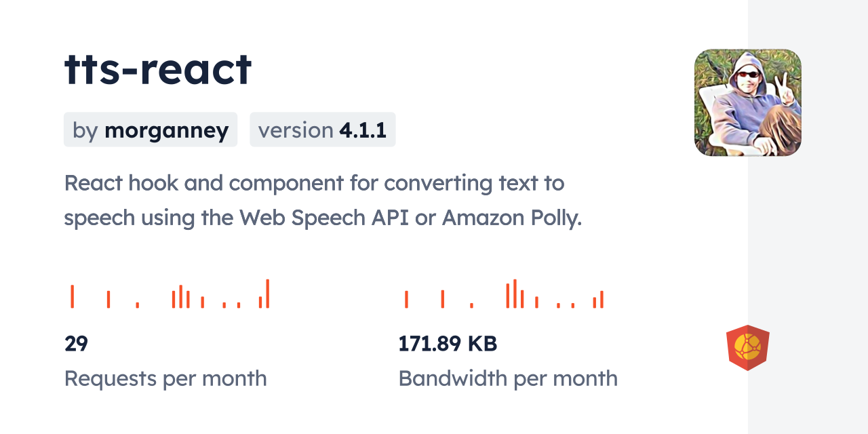
Task: Click the 29 requests count
Action: 76,344
